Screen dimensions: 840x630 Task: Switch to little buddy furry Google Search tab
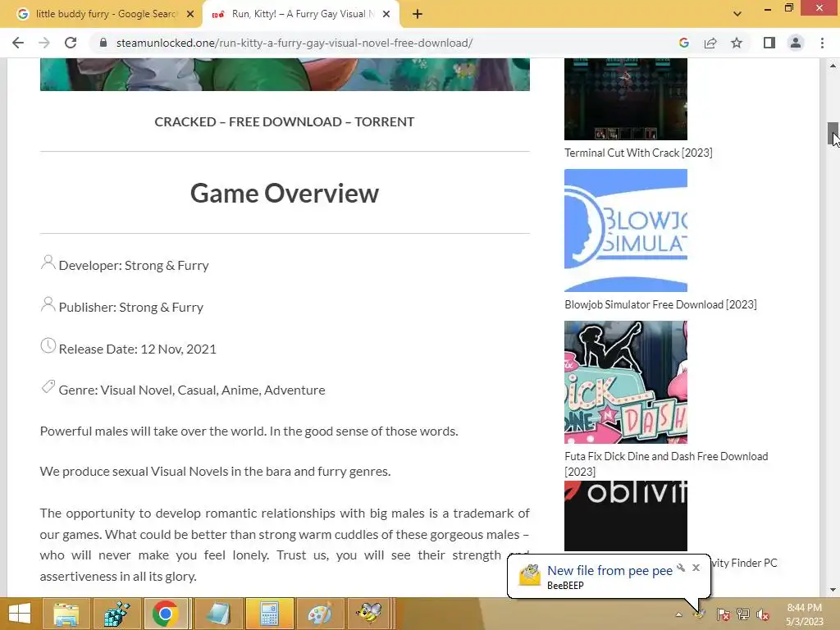pyautogui.click(x=101, y=14)
